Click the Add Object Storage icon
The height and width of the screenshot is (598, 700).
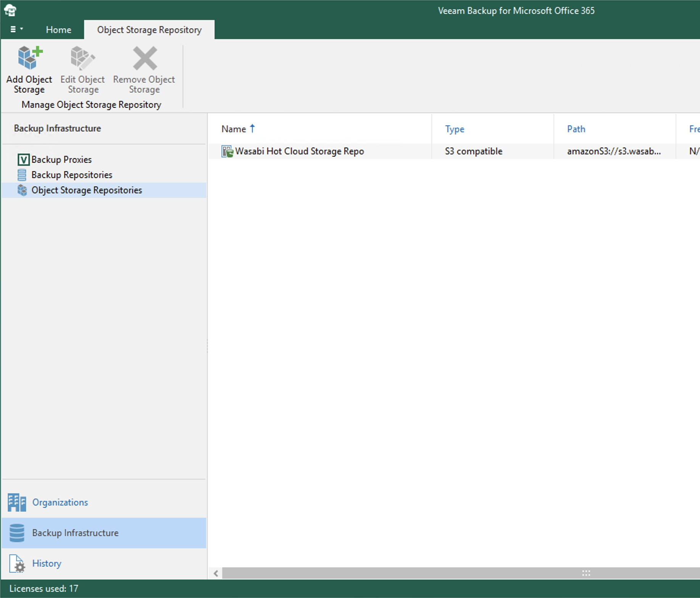click(x=30, y=58)
